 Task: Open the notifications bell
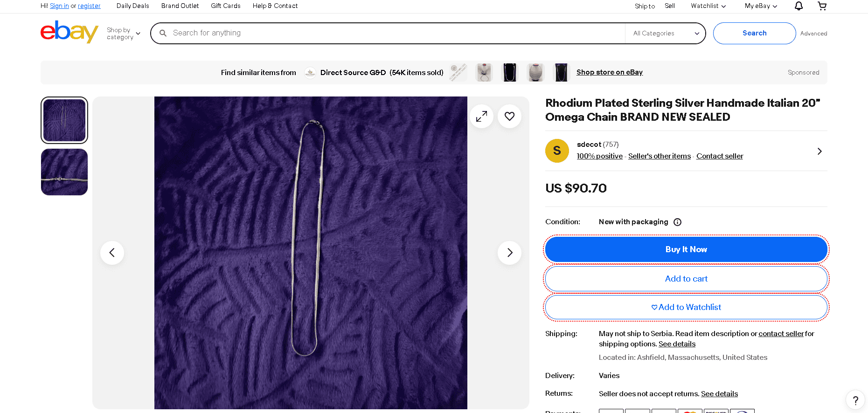(798, 6)
